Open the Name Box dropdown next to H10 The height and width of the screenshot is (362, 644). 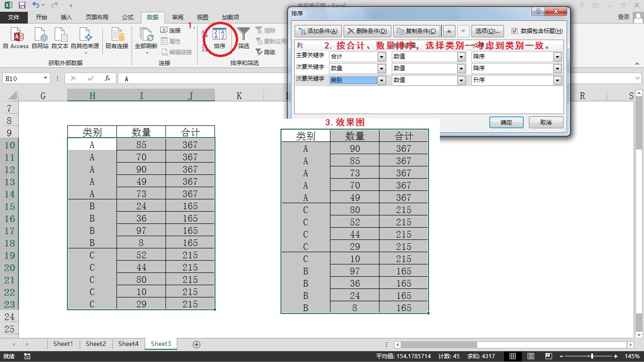(46, 78)
